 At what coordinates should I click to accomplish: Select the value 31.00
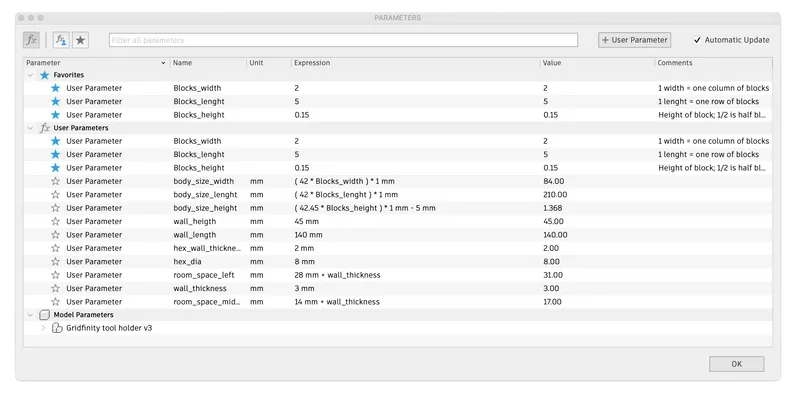click(x=553, y=275)
